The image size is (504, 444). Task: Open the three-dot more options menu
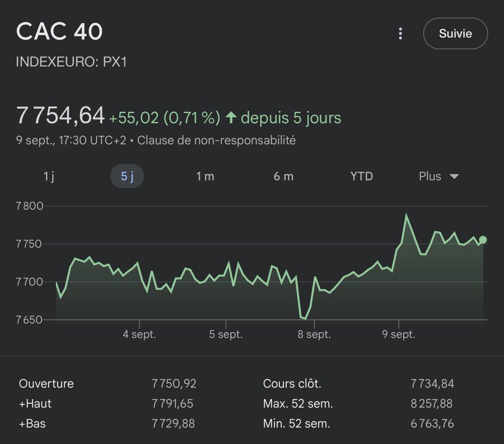400,34
